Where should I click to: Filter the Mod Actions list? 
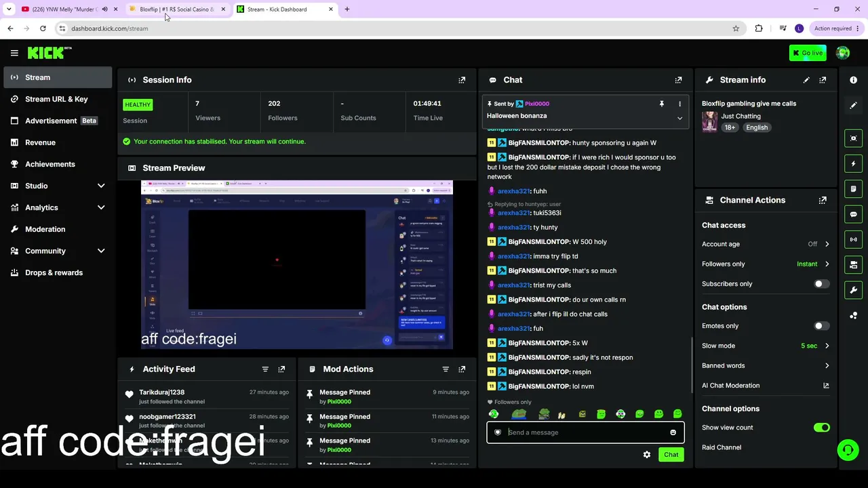pyautogui.click(x=446, y=369)
